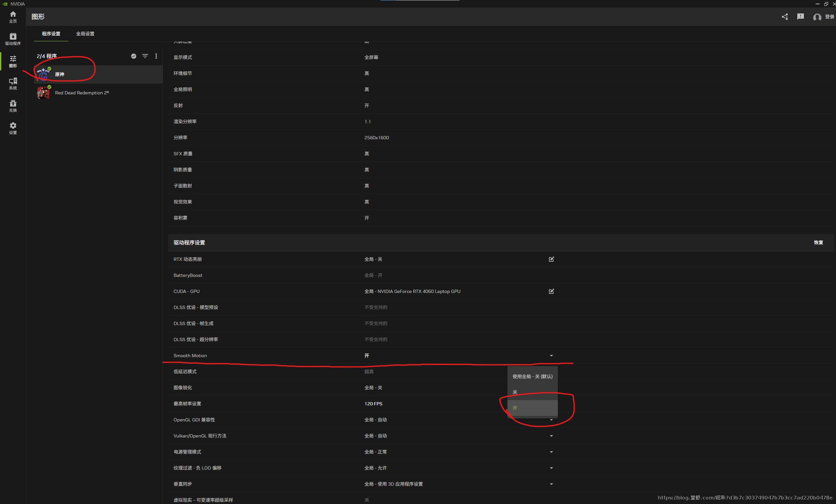Click the 反射 setting label
The width and height of the screenshot is (836, 504).
click(178, 106)
